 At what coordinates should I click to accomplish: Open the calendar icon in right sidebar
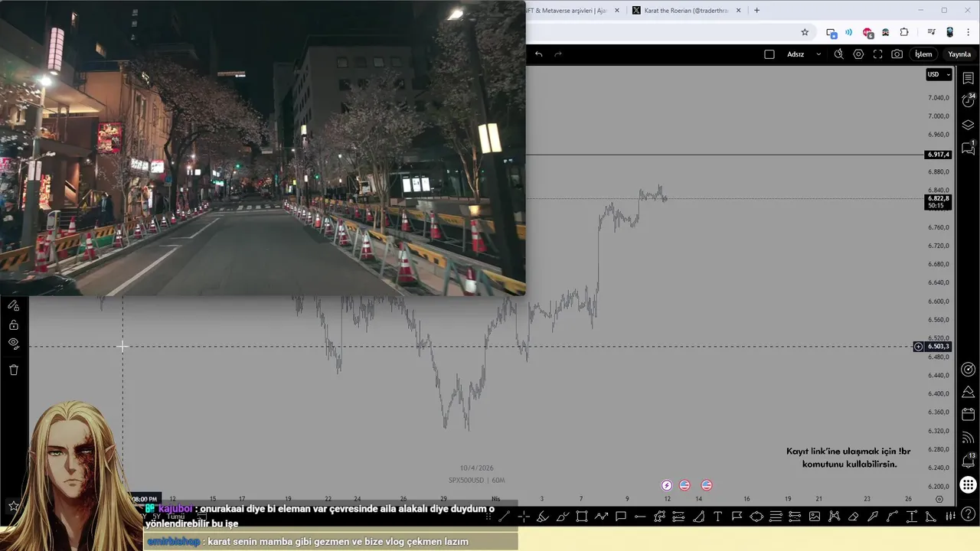(x=968, y=414)
